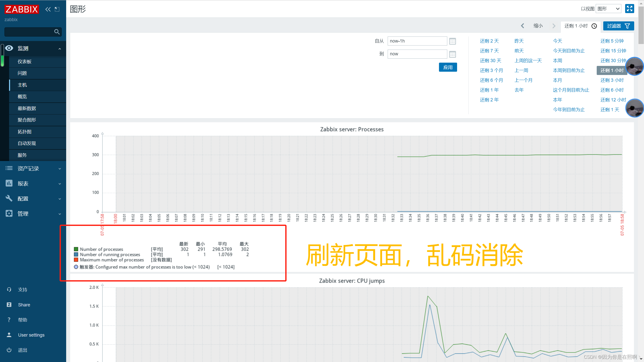Click the sidebar search magnifier icon
The height and width of the screenshot is (362, 644).
tap(57, 32)
